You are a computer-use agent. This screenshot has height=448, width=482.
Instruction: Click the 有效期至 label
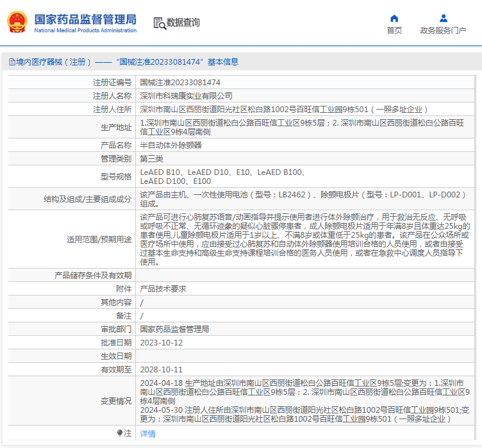(116, 370)
